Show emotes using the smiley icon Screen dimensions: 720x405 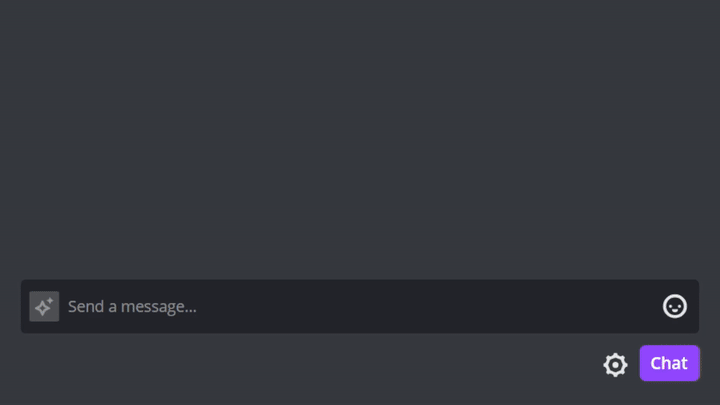click(675, 306)
